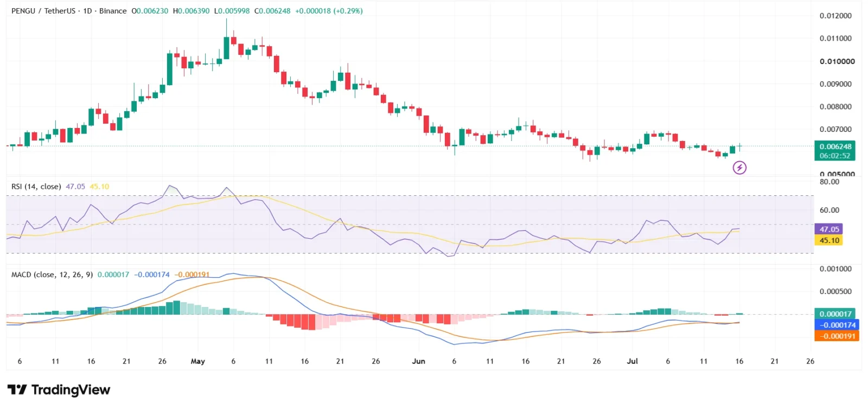868x409 pixels.
Task: Click the May label on time axis
Action: point(198,361)
